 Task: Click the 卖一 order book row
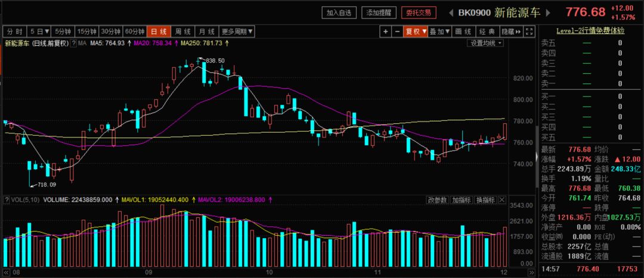pos(590,84)
